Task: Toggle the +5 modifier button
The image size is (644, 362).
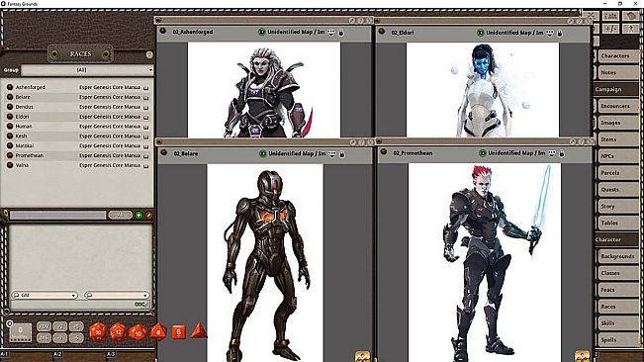Action: (x=76, y=326)
